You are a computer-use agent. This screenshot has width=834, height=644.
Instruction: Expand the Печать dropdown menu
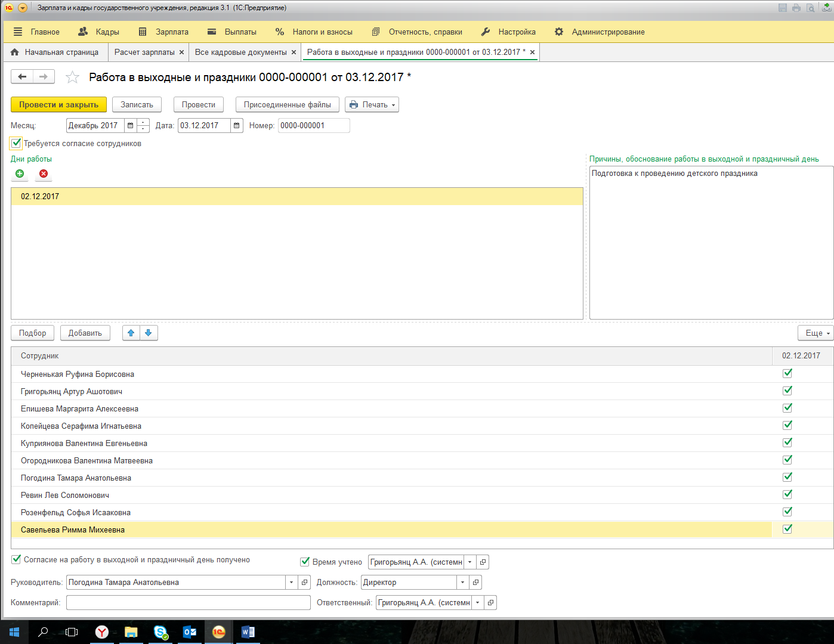coord(372,104)
